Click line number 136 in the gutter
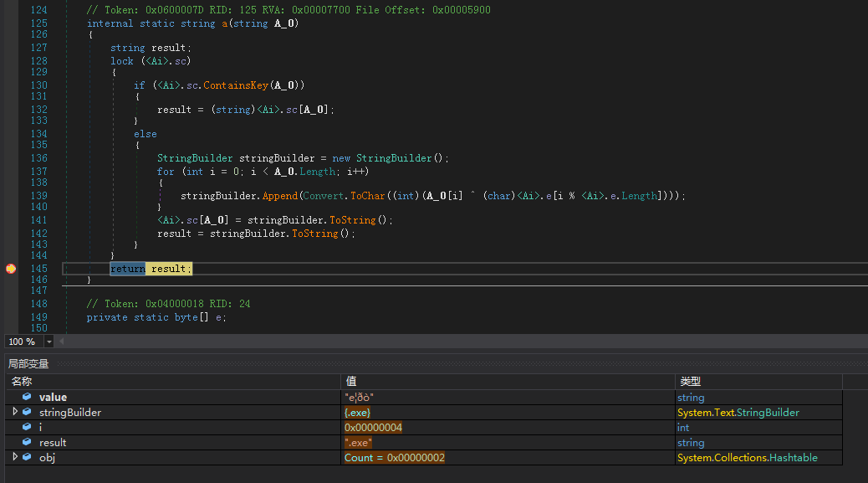The width and height of the screenshot is (868, 483). pos(38,158)
